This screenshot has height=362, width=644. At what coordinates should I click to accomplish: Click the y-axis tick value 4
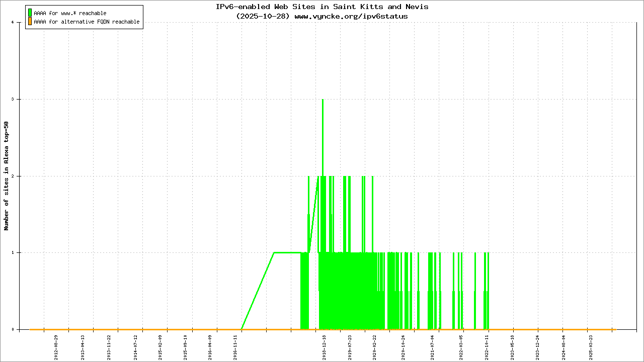pyautogui.click(x=19, y=23)
